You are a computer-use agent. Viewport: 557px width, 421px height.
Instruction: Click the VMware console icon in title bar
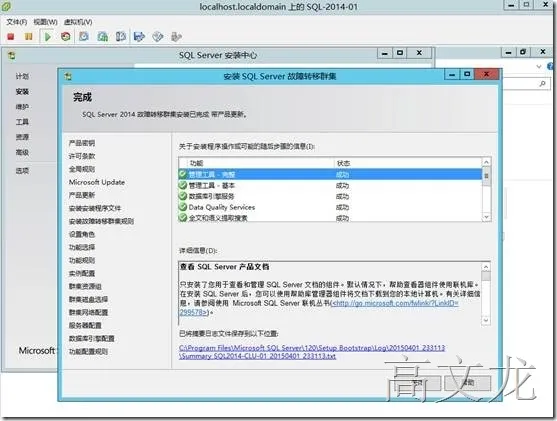point(5,6)
